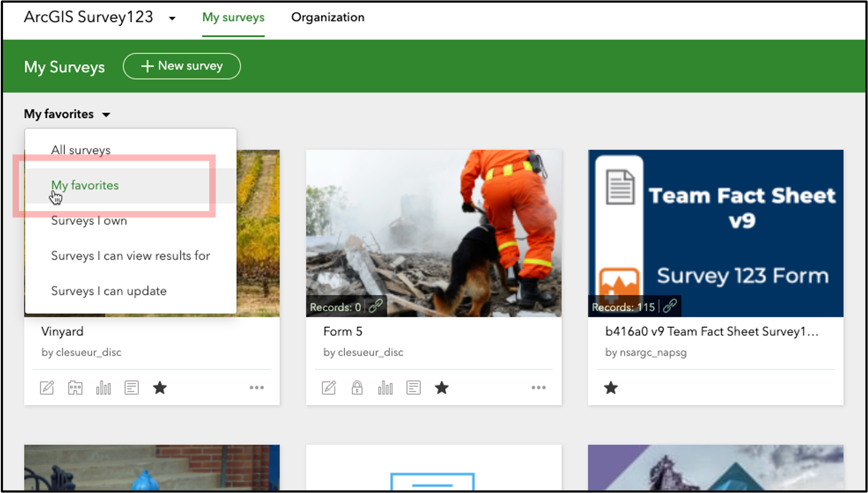Select All surveys filter option

tap(81, 150)
